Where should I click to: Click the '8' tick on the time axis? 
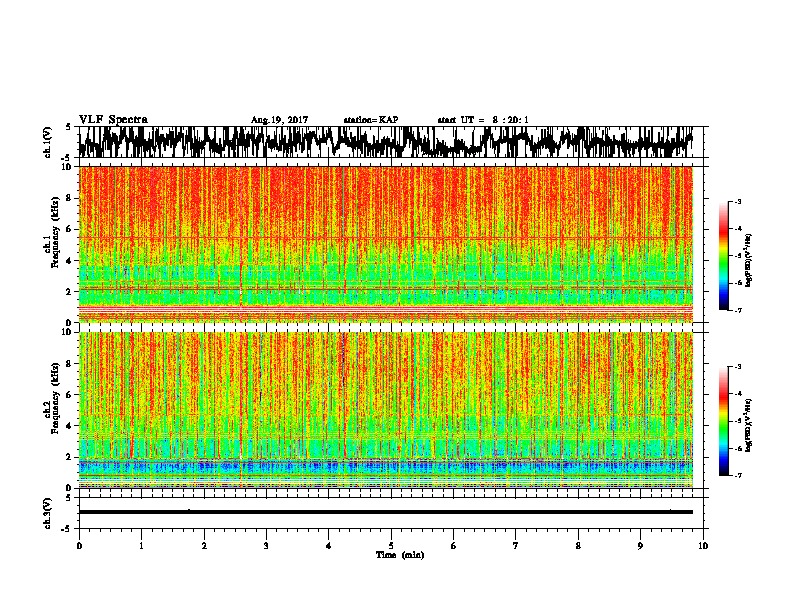578,546
